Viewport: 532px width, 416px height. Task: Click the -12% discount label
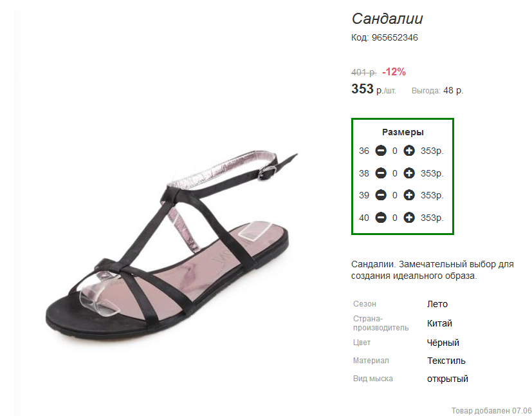click(x=394, y=71)
